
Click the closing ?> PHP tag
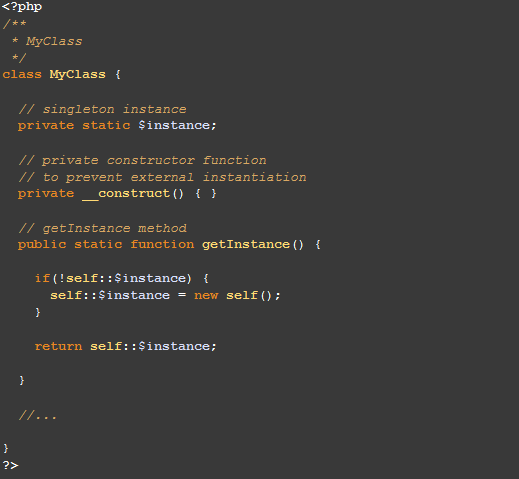10,465
